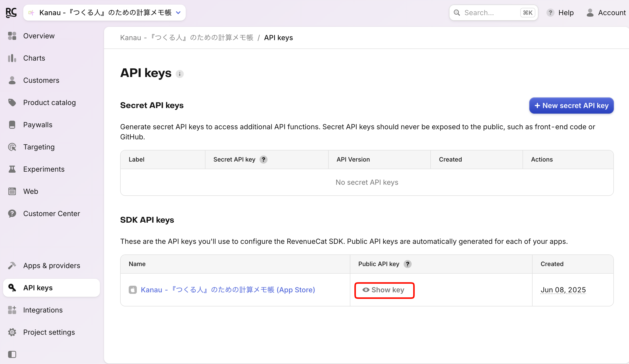Click the Jun 08, 2025 created date
Image resolution: width=629 pixels, height=364 pixels.
coord(563,290)
